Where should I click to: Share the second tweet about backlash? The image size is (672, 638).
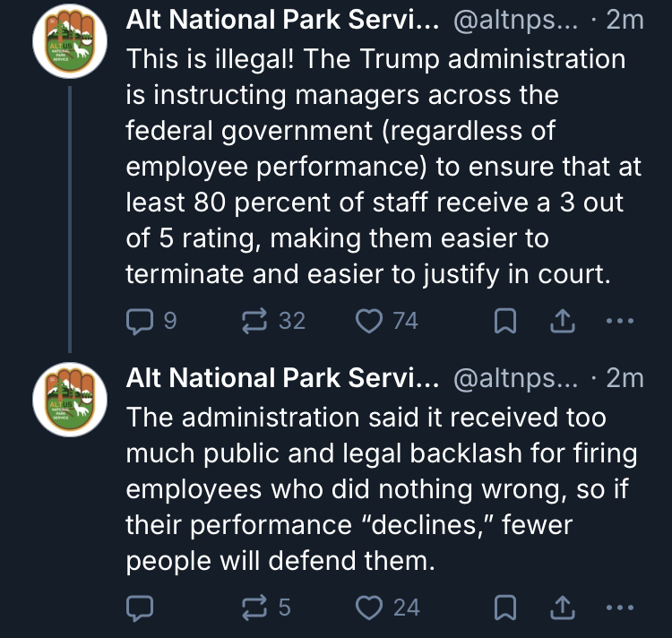[564, 608]
